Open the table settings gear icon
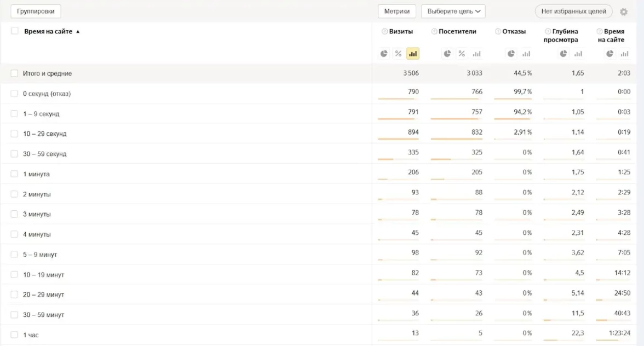The image size is (644, 346). pos(624,11)
